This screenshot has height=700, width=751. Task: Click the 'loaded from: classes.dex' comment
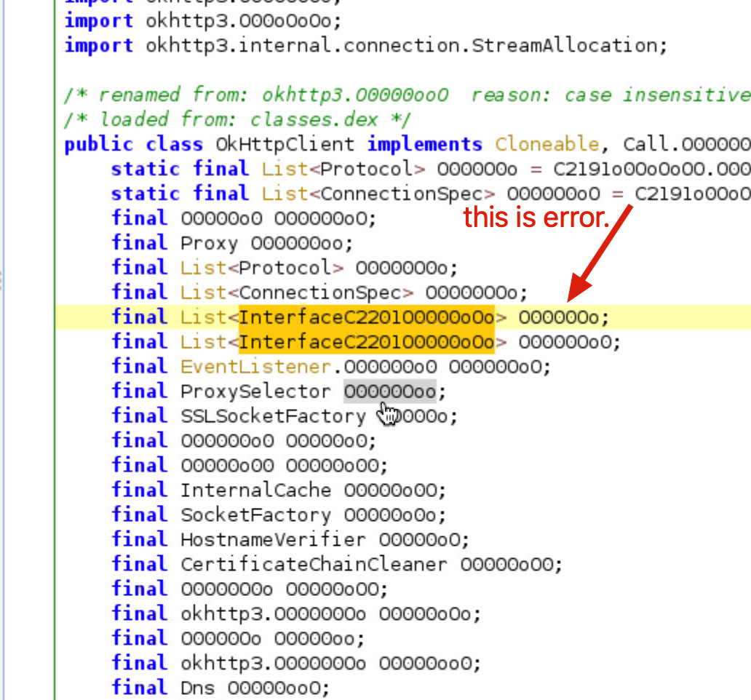tap(237, 120)
